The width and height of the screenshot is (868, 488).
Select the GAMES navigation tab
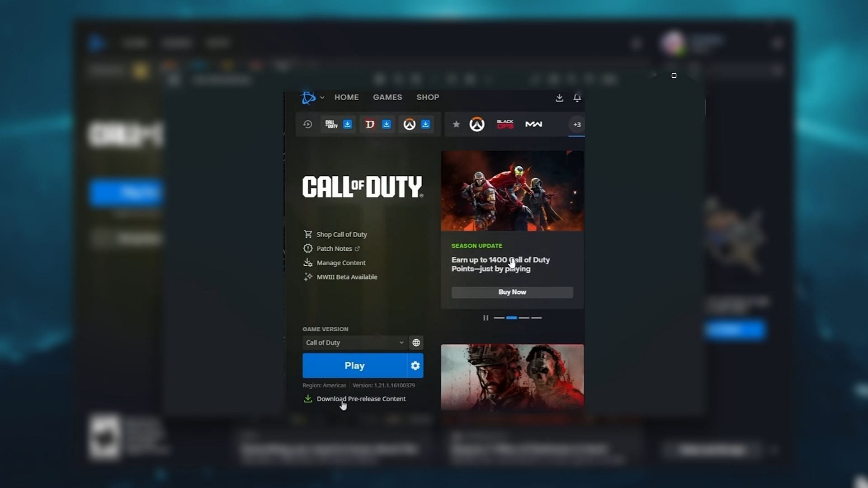pyautogui.click(x=387, y=97)
